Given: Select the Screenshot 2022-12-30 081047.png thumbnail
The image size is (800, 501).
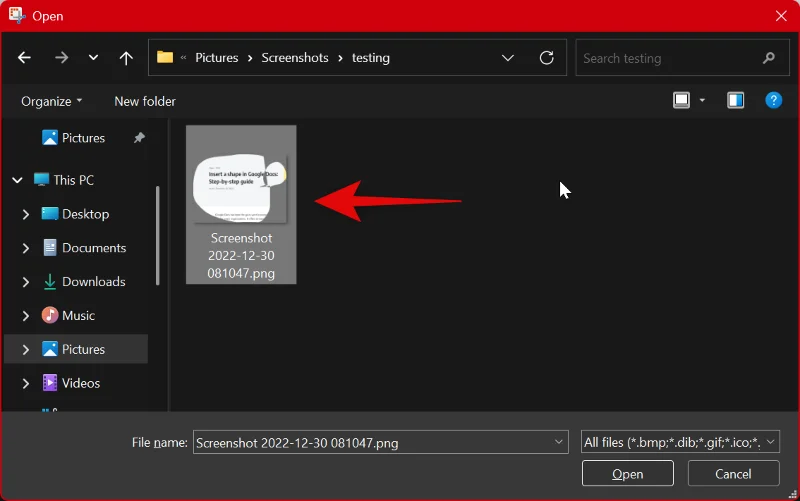Looking at the screenshot, I should (240, 187).
